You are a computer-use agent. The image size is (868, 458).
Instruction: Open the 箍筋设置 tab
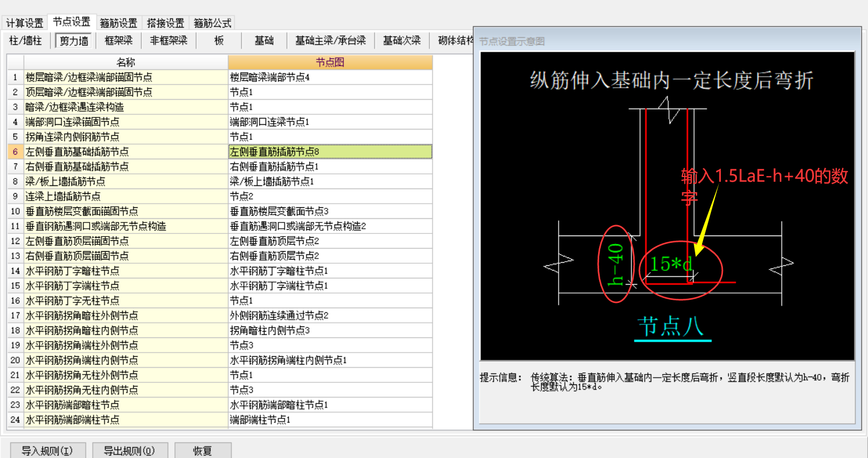click(x=118, y=23)
